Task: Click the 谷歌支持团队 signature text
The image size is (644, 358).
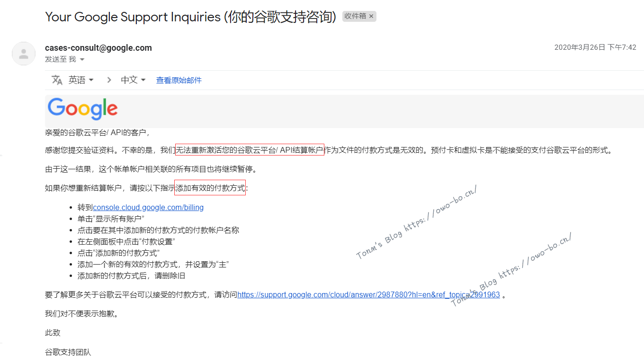Action: click(68, 352)
